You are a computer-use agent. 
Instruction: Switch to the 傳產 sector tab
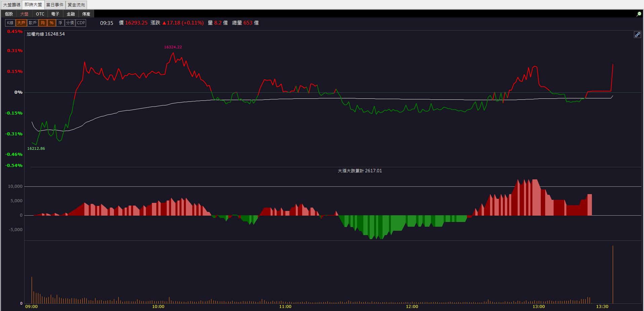pyautogui.click(x=86, y=14)
